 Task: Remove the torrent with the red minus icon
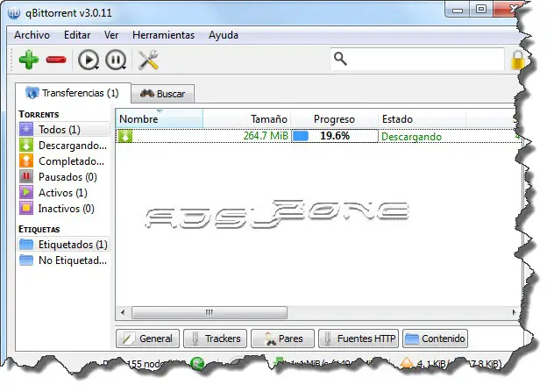tap(56, 60)
